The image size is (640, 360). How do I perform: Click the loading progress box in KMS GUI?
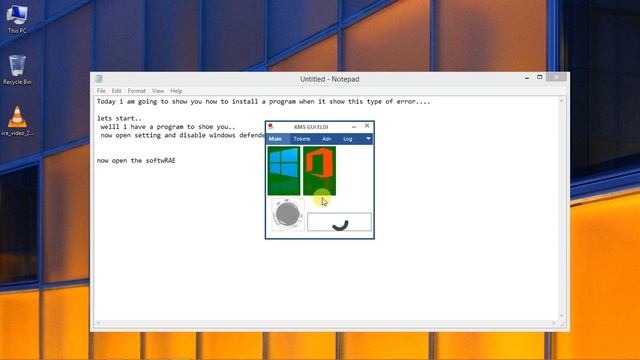339,222
